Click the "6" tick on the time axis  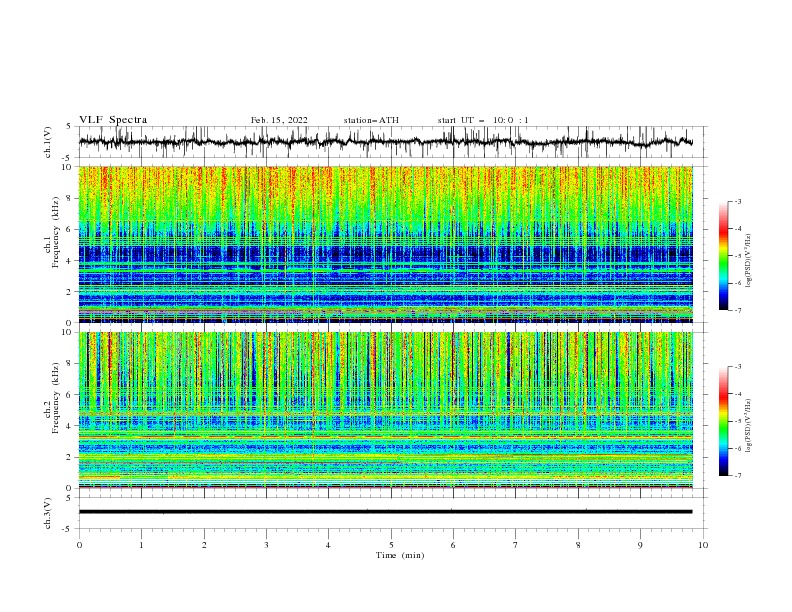[453, 545]
